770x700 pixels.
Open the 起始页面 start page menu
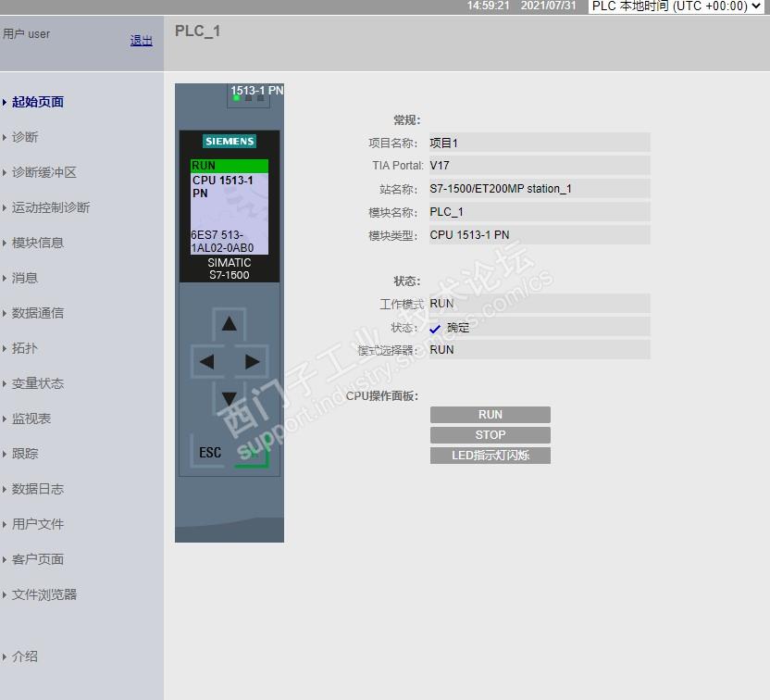tap(38, 102)
